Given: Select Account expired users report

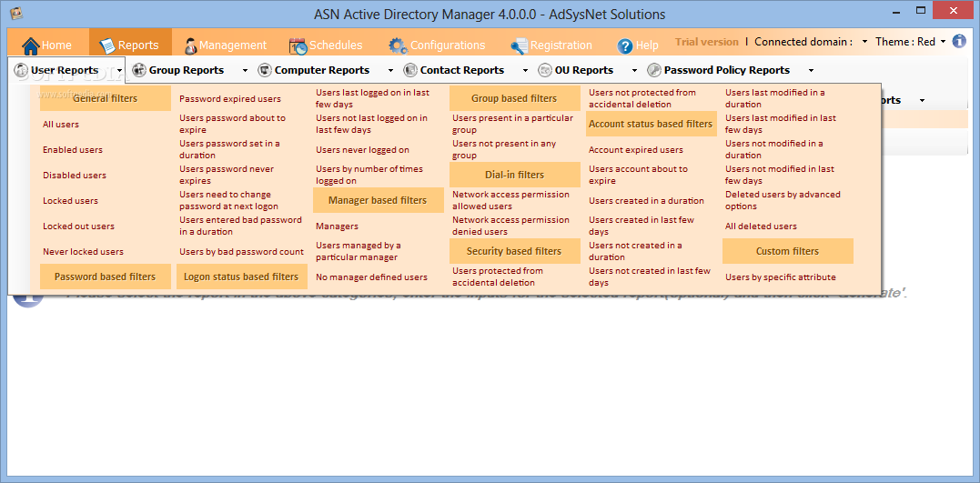Looking at the screenshot, I should (x=636, y=150).
